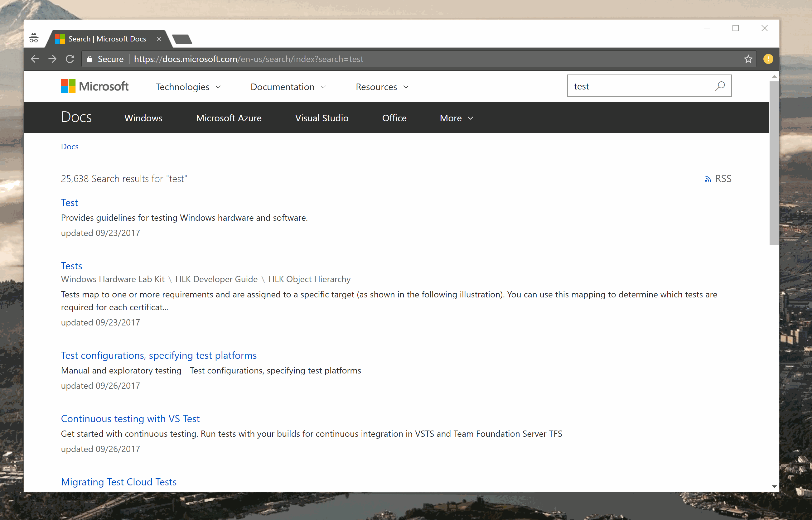812x520 pixels.
Task: Select Office in the Docs navigation
Action: pos(394,118)
